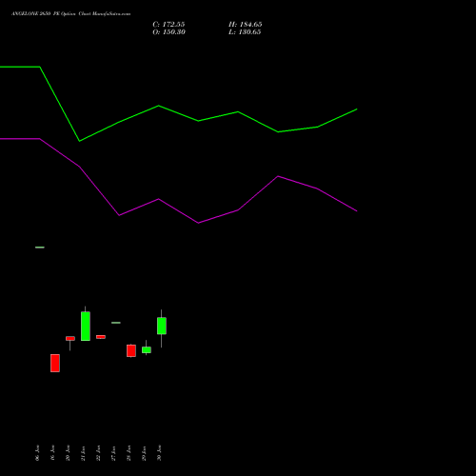
Task: Select the '21 Jan' date label
Action: point(83,453)
